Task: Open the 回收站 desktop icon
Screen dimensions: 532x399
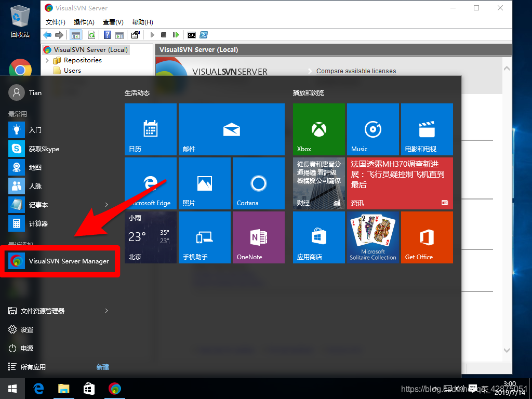Action: (20, 21)
